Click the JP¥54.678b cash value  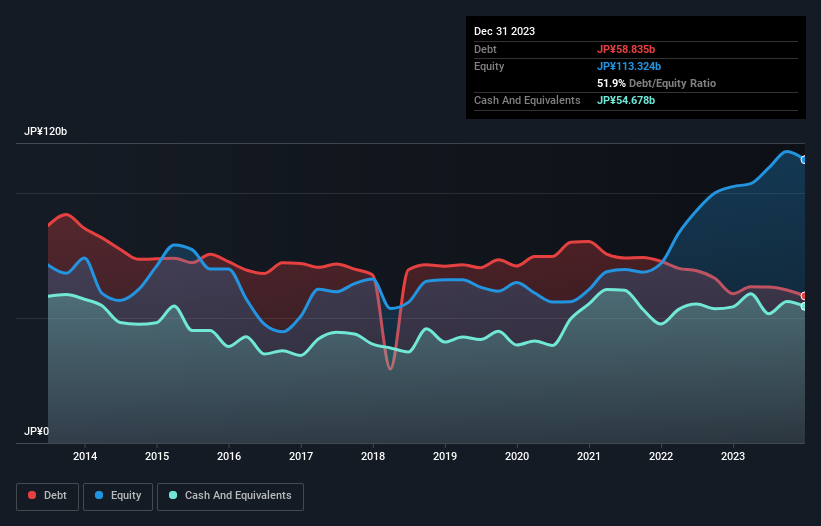(x=626, y=100)
